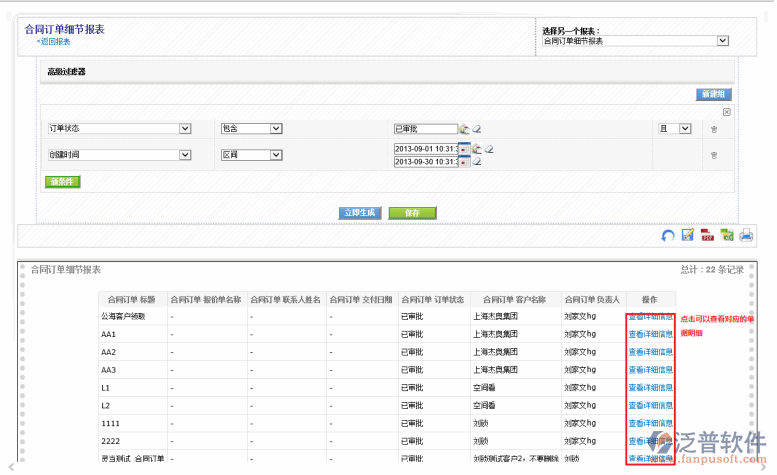Export the report as PDF
This screenshot has height=475, width=777.
coord(707,235)
